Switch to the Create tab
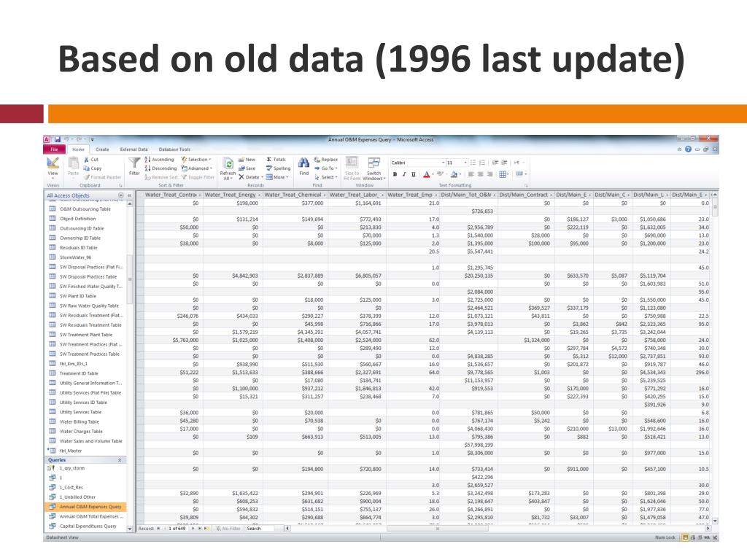This screenshot has height=560, width=747. tap(102, 149)
